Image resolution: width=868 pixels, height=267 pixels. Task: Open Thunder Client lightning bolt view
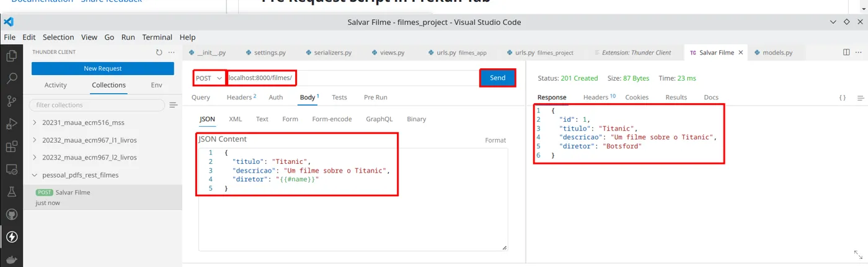(x=11, y=237)
